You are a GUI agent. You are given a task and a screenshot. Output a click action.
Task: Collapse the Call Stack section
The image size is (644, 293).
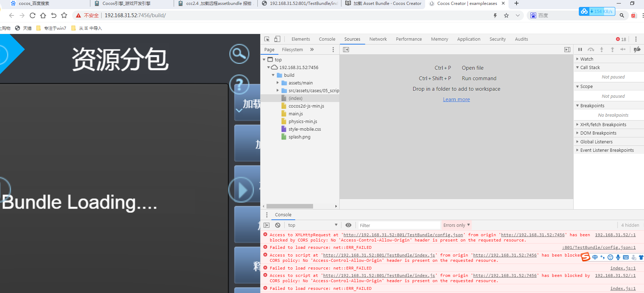pos(609,67)
